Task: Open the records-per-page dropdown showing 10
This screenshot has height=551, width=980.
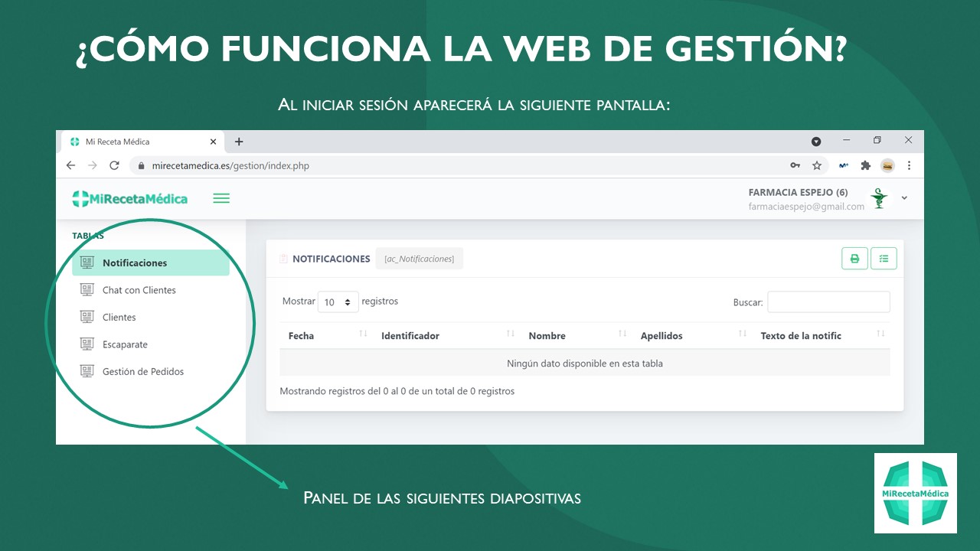Action: [x=338, y=302]
